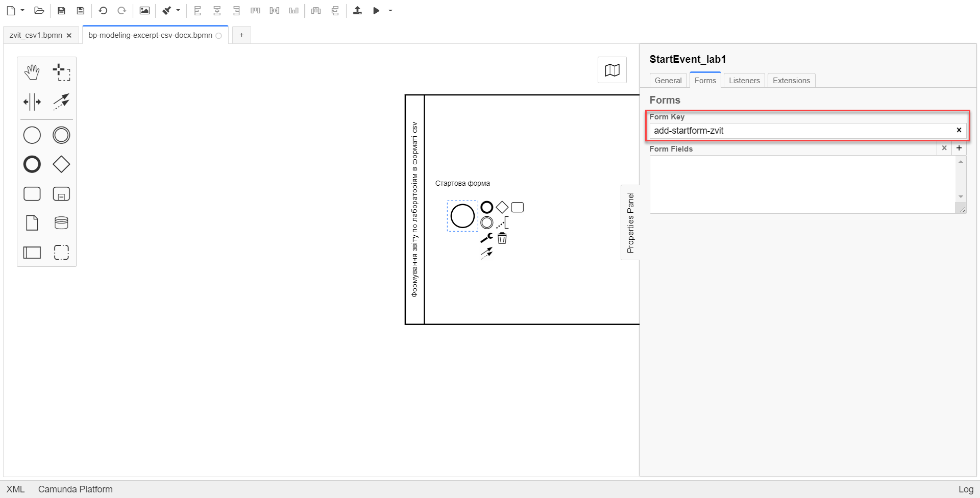Activate the Space tool in palette
The height and width of the screenshot is (498, 980).
32,102
